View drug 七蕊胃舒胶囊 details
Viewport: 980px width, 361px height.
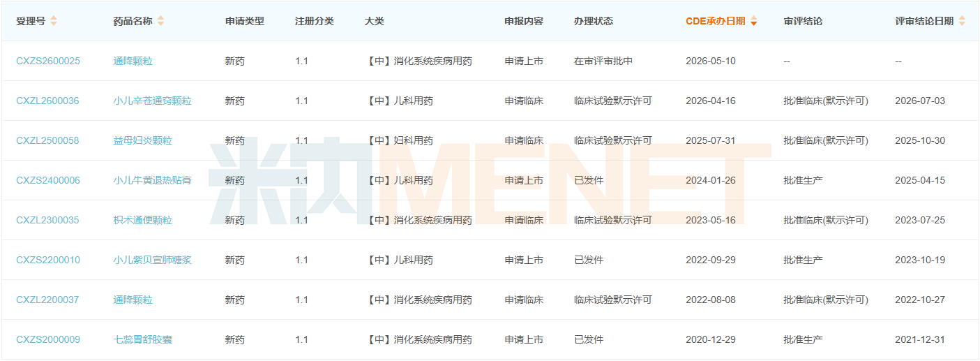click(x=142, y=339)
